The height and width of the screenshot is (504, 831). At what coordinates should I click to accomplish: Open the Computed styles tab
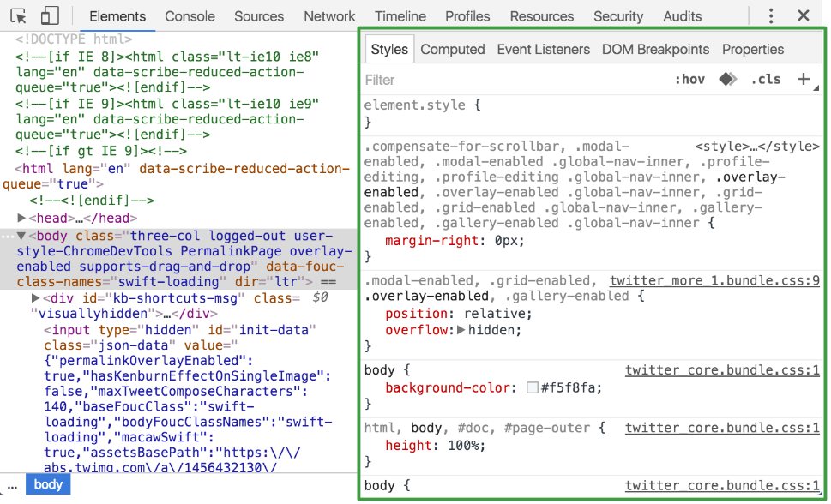(453, 50)
